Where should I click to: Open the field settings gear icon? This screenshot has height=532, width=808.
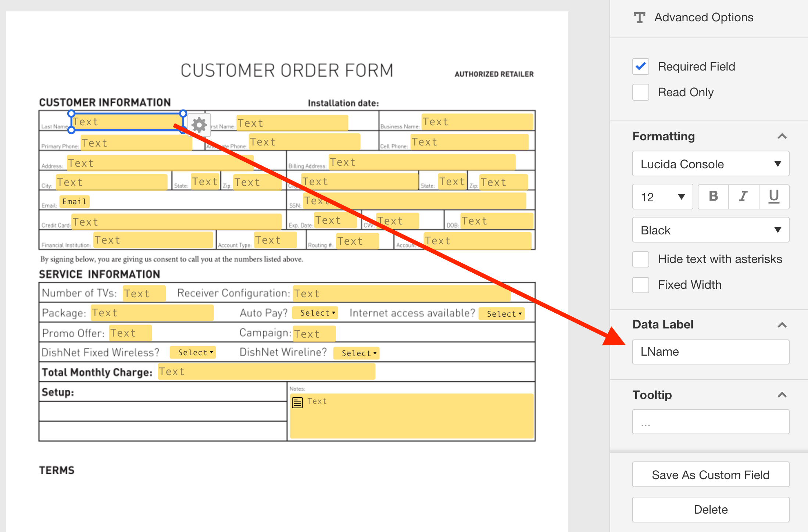pyautogui.click(x=199, y=125)
